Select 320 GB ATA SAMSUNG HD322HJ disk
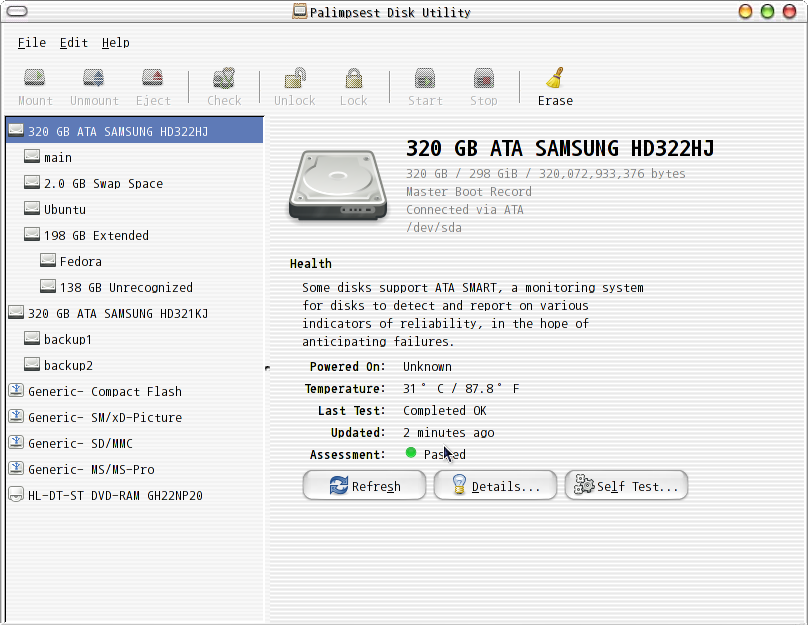808x625 pixels. click(x=134, y=131)
